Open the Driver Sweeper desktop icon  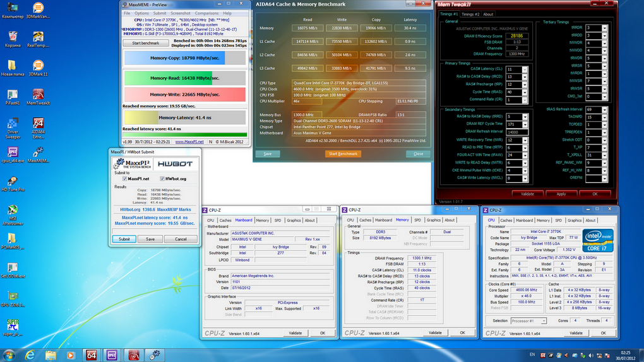(x=13, y=128)
